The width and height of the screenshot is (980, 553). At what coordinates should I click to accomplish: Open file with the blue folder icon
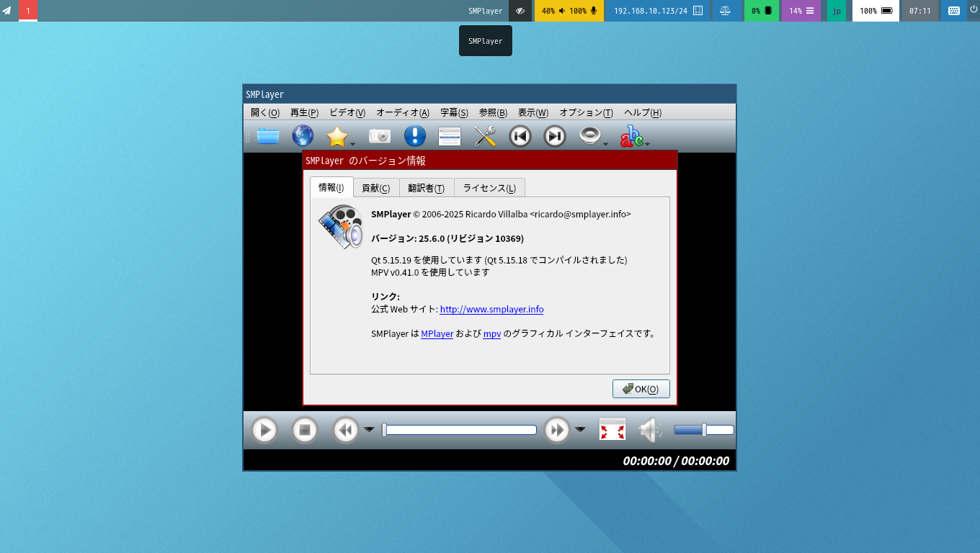[x=268, y=136]
